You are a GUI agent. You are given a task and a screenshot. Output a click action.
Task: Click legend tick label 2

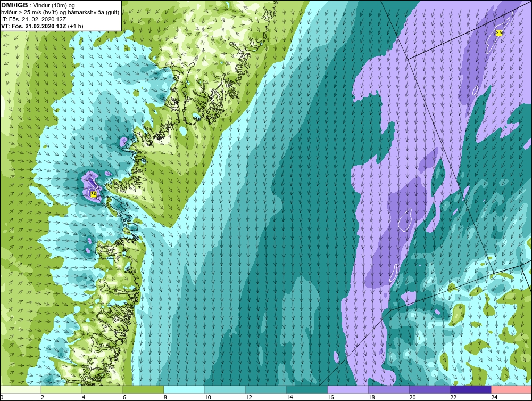pos(43,397)
